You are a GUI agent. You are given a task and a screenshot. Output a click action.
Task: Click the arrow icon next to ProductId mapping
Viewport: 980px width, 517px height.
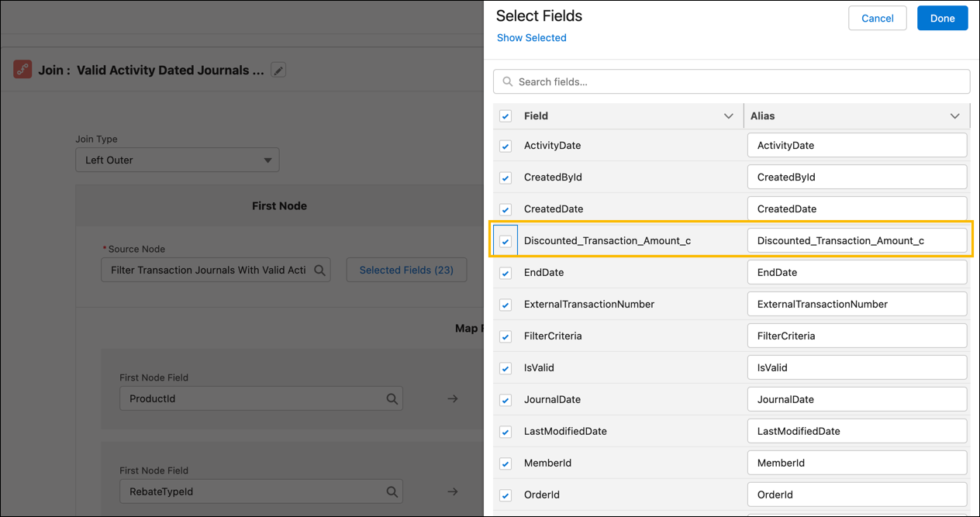(452, 398)
